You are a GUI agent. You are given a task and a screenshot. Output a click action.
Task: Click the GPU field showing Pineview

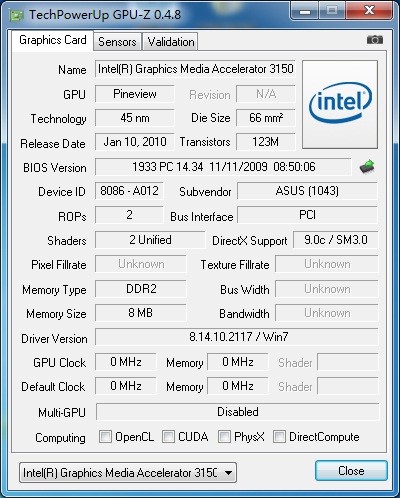click(135, 94)
